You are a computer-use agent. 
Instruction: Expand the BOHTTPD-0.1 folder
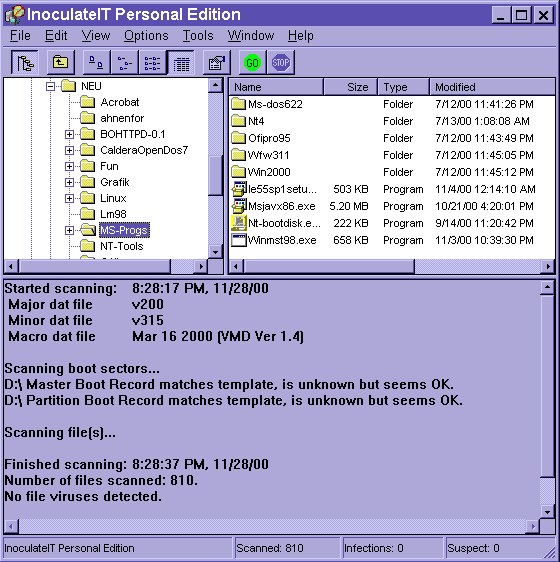point(70,134)
